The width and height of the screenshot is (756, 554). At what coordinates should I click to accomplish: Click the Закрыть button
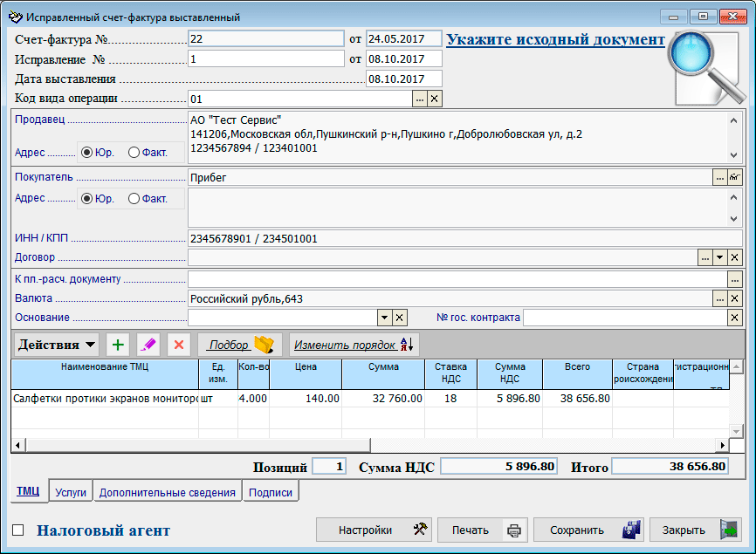pos(697,530)
